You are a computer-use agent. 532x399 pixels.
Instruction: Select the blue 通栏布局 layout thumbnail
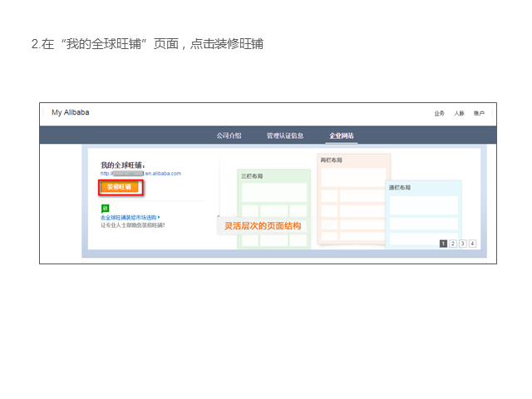pos(423,214)
